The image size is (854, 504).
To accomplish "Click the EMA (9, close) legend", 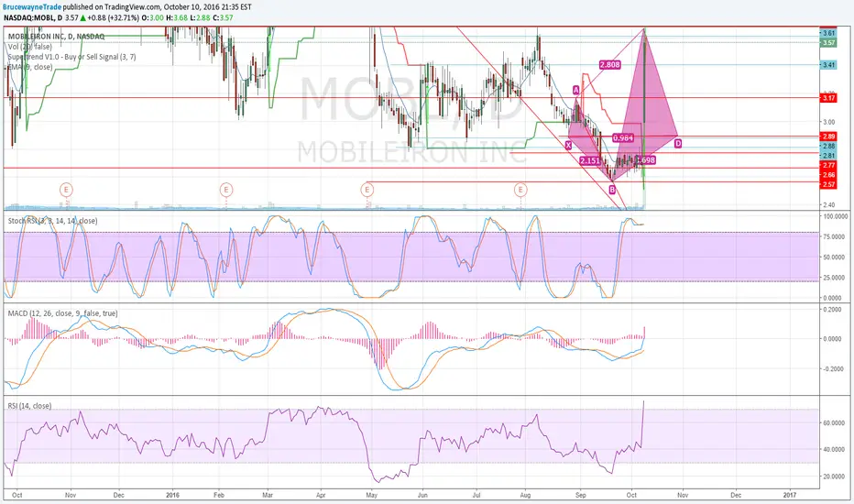I will (x=30, y=68).
